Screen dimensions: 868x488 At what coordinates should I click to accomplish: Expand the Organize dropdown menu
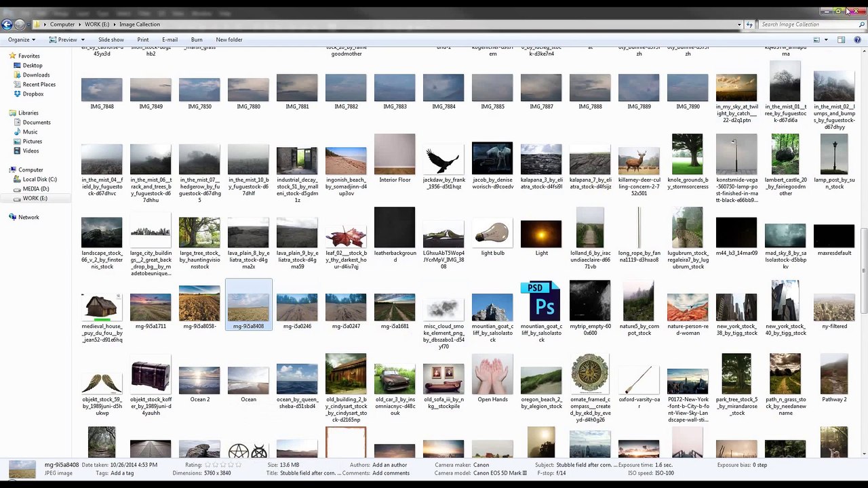coord(21,40)
